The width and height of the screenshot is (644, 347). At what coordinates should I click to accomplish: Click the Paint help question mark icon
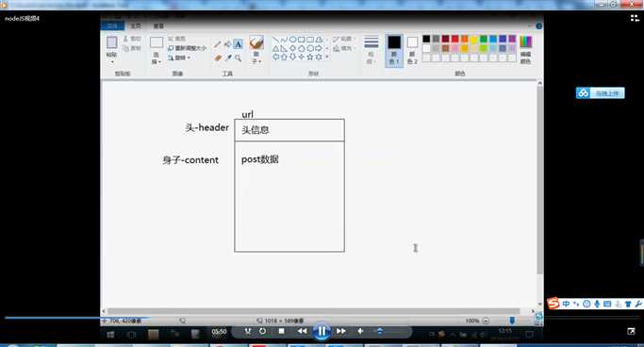(538, 25)
